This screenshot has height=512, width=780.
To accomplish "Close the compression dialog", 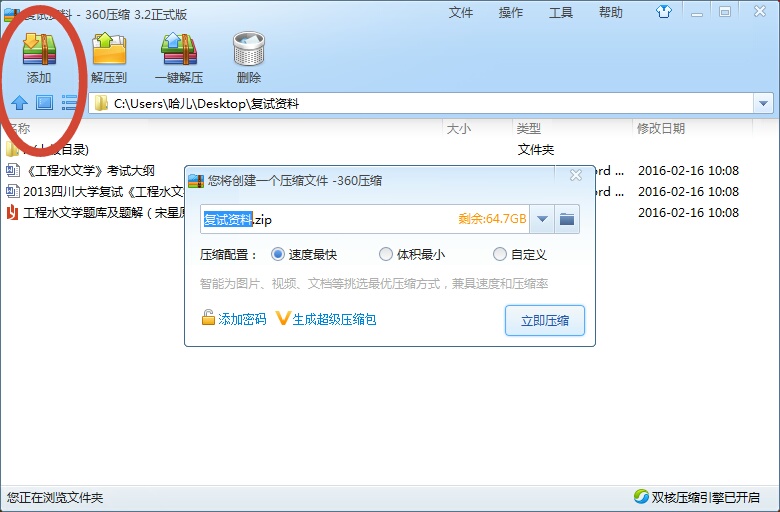I will (x=576, y=175).
